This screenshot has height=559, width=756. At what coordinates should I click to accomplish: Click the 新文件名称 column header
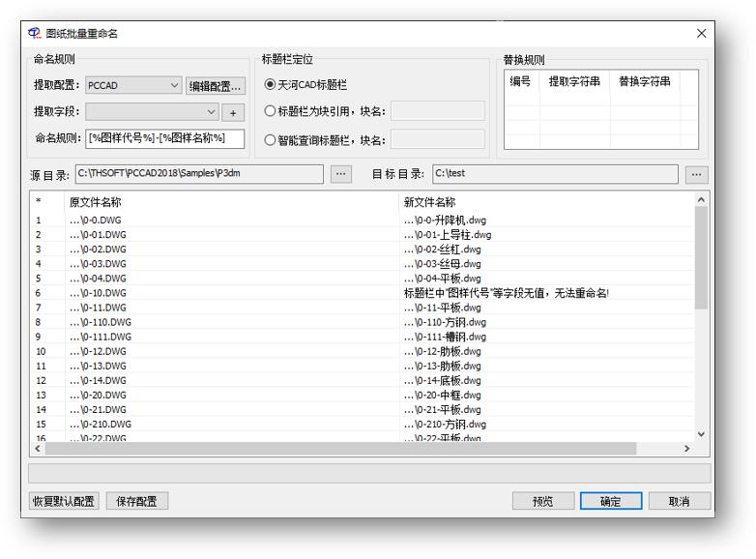pyautogui.click(x=547, y=202)
